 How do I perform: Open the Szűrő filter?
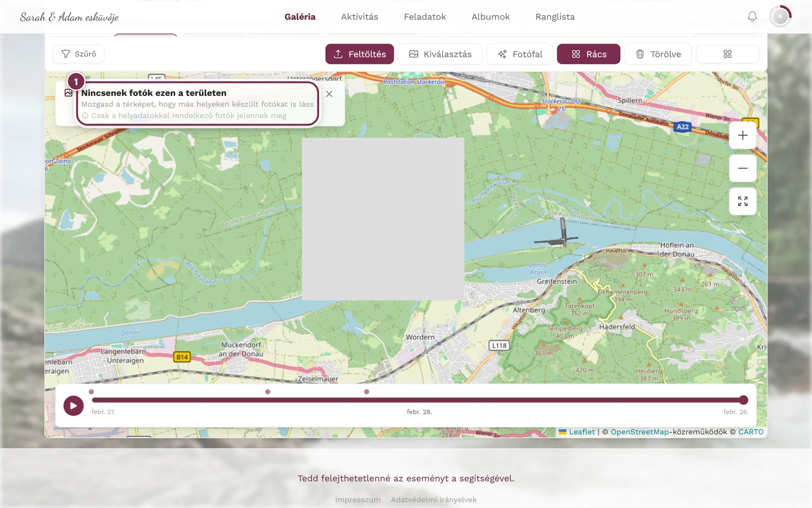coord(79,54)
